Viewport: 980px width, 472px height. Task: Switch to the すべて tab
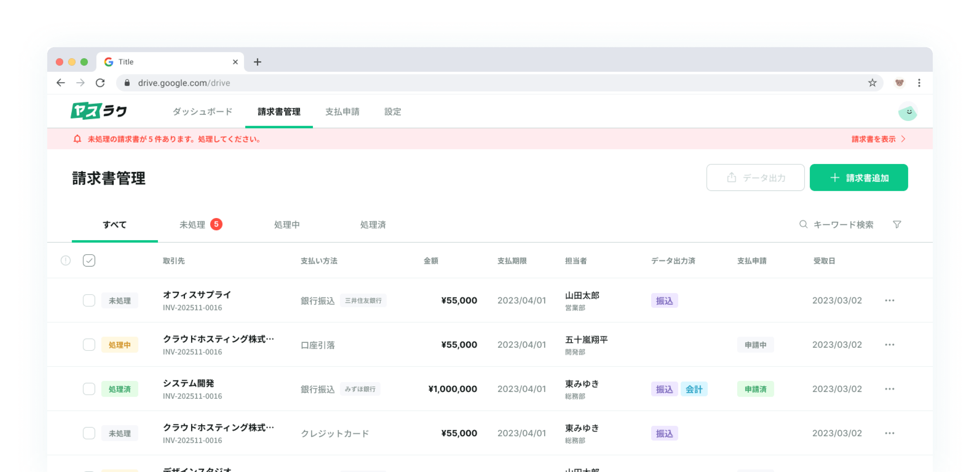[115, 225]
